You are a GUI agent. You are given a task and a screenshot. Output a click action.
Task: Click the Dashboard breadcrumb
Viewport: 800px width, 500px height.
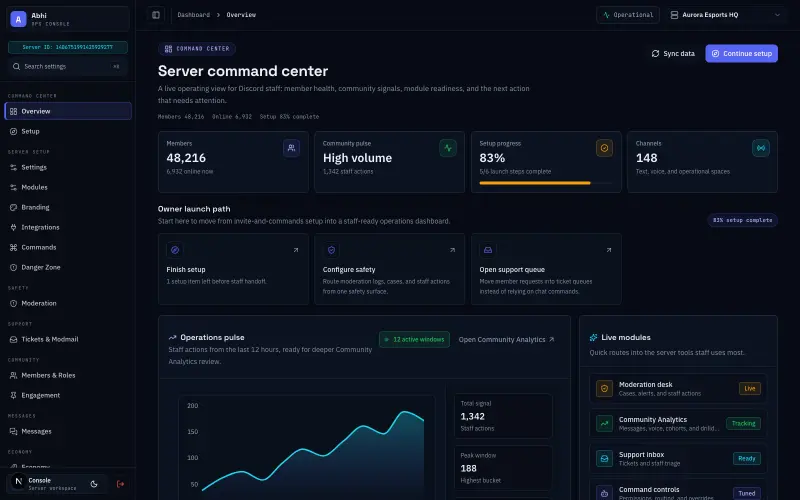click(x=193, y=15)
